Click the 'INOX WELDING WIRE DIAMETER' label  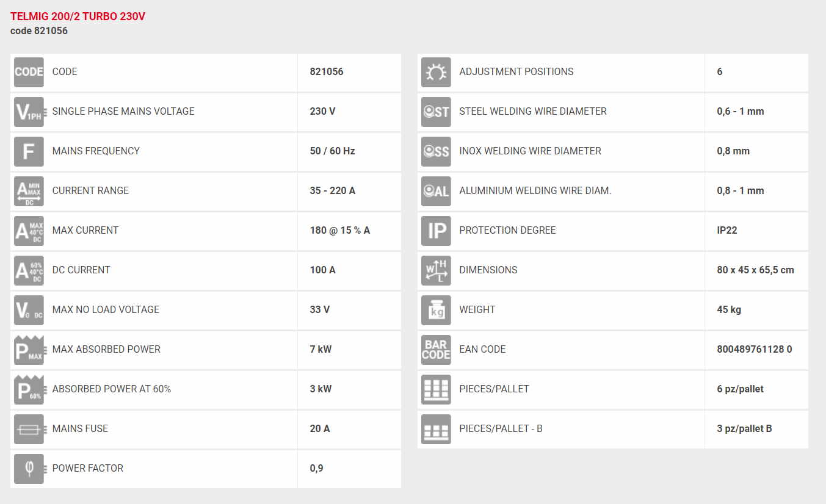(531, 151)
